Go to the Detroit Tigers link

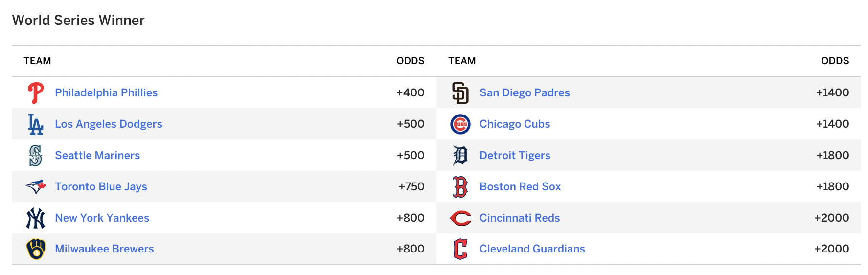(x=515, y=155)
